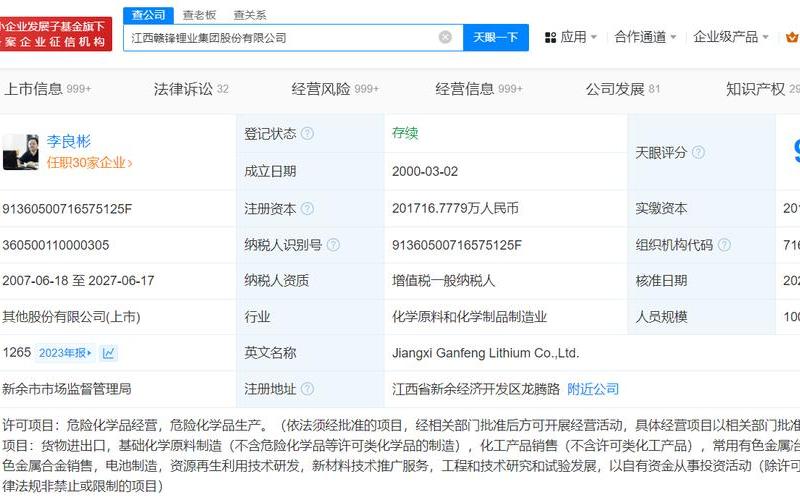Click help icon beside 天眼评分
Viewport: 800px width, 500px height.
(x=698, y=152)
